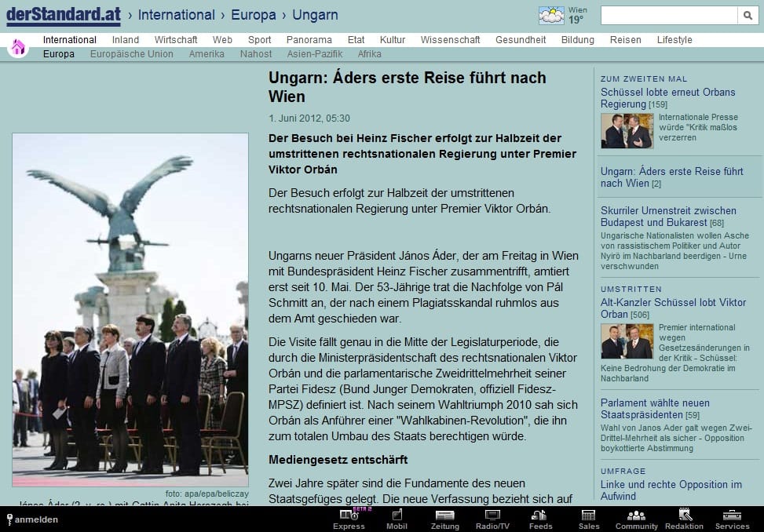Click thumbnail beside 'Internationale Presse' teaser
This screenshot has height=532, width=764.
[x=627, y=130]
